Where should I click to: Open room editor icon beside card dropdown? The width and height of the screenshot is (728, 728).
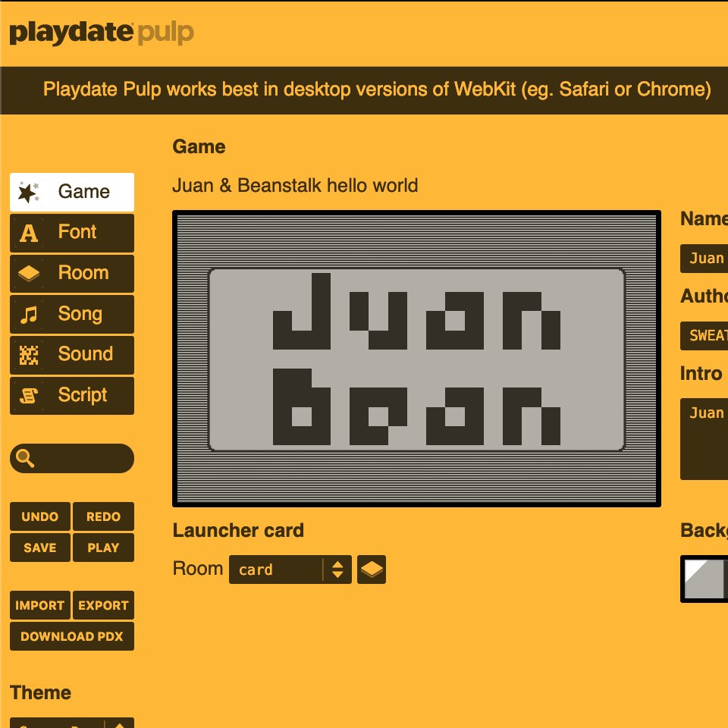coord(372,570)
